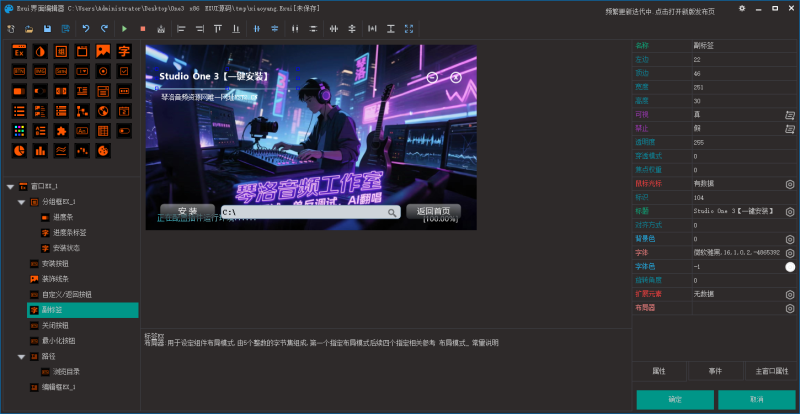
Task: Run the preview with the green play icon
Action: 124,29
